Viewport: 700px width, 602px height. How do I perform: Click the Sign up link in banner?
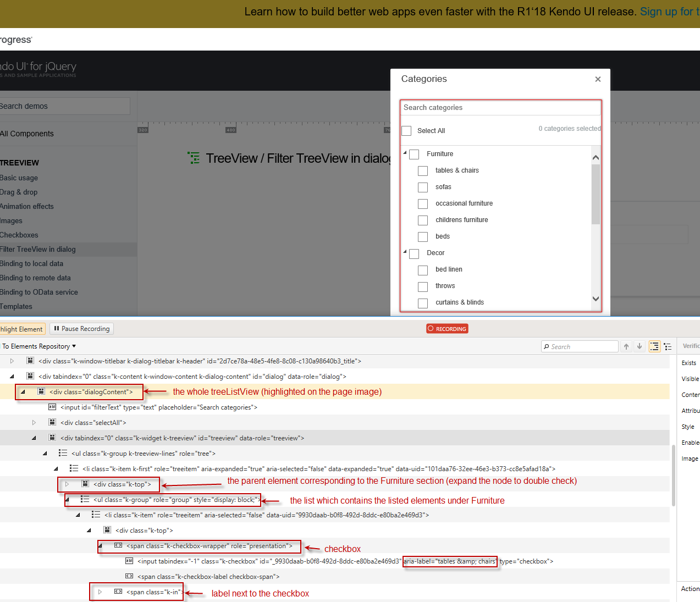(669, 12)
